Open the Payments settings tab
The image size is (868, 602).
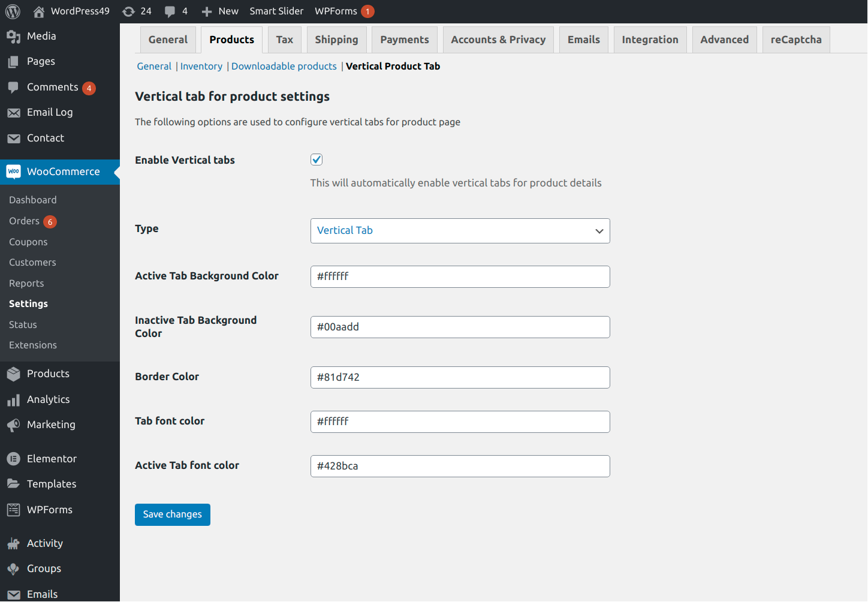click(404, 40)
